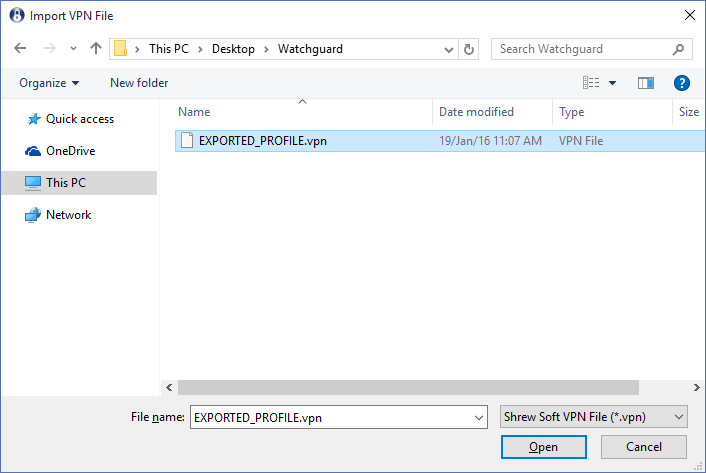Open the Shrew Soft VPN file type dropdown
Image resolution: width=706 pixels, height=473 pixels.
click(x=593, y=417)
